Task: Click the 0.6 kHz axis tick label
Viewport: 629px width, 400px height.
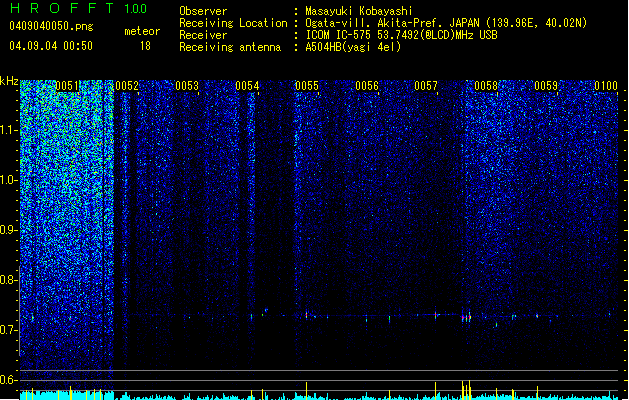Action: pos(9,380)
